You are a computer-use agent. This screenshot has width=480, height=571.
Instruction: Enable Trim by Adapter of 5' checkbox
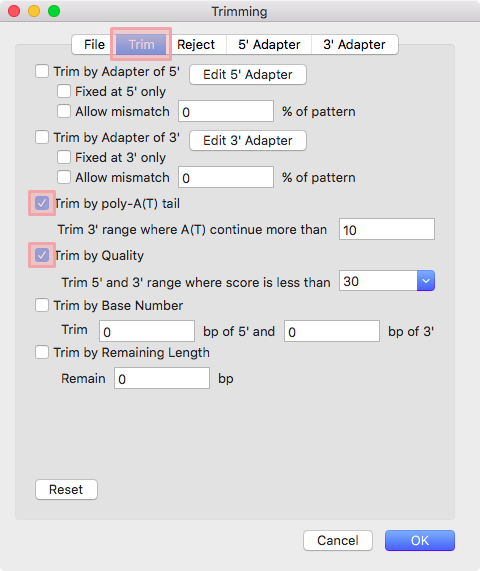[x=42, y=71]
